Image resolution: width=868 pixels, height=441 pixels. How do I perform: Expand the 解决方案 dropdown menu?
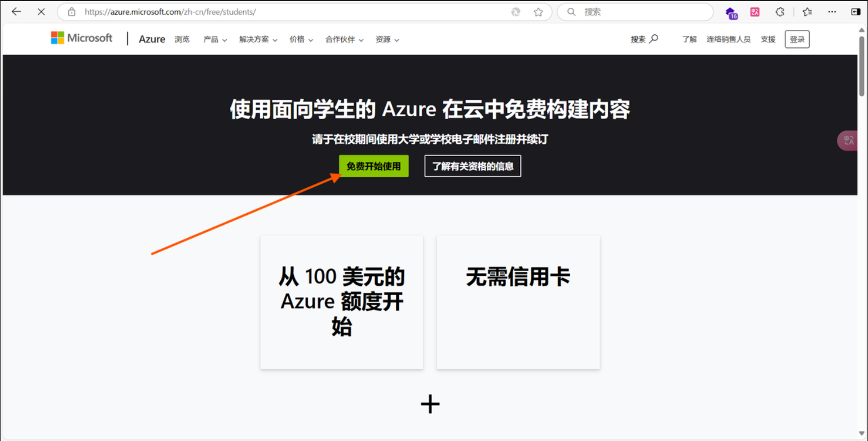point(258,39)
